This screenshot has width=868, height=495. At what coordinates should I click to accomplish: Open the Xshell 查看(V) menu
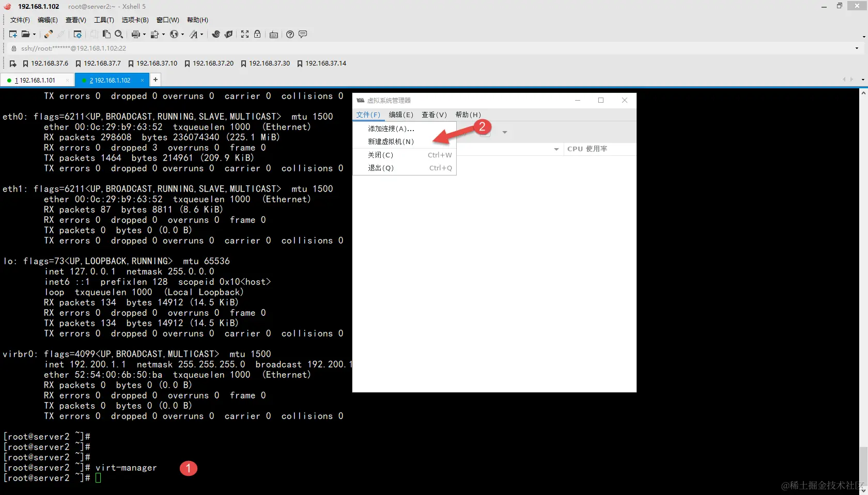coord(75,20)
